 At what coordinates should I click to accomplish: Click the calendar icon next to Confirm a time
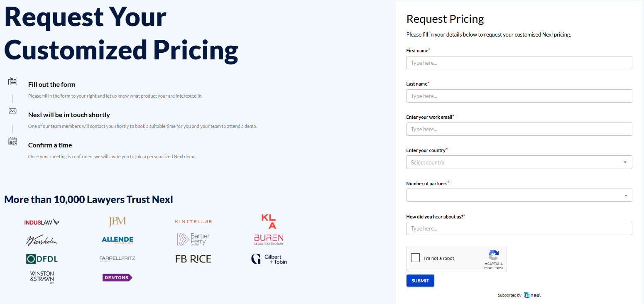pyautogui.click(x=12, y=141)
